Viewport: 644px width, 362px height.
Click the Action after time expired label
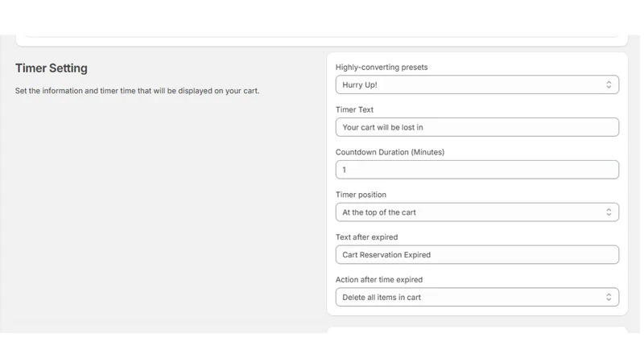point(379,279)
